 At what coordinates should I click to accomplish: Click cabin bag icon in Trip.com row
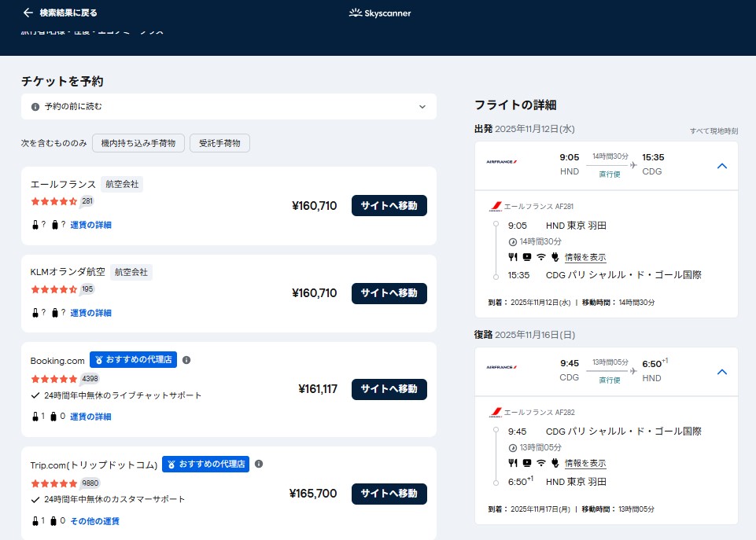(35, 521)
